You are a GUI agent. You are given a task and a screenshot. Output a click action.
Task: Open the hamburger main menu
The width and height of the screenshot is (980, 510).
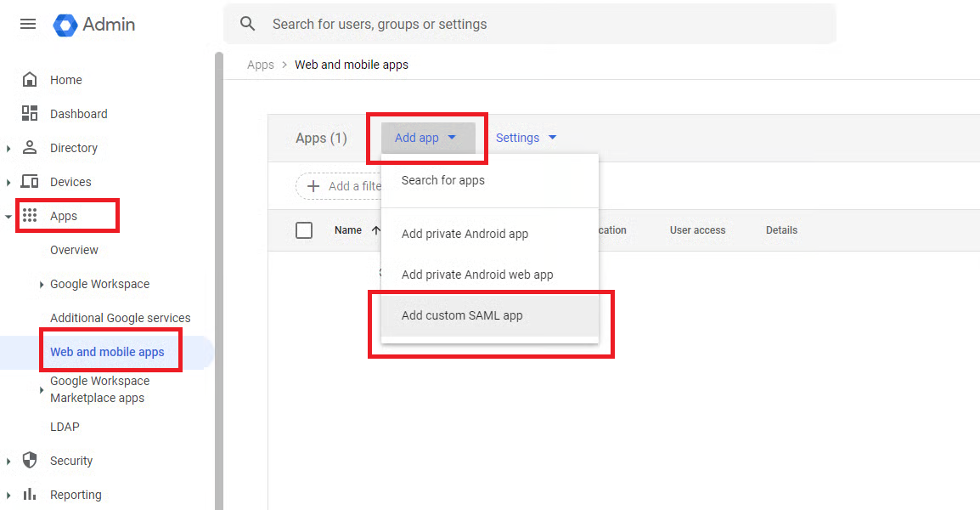pyautogui.click(x=28, y=24)
